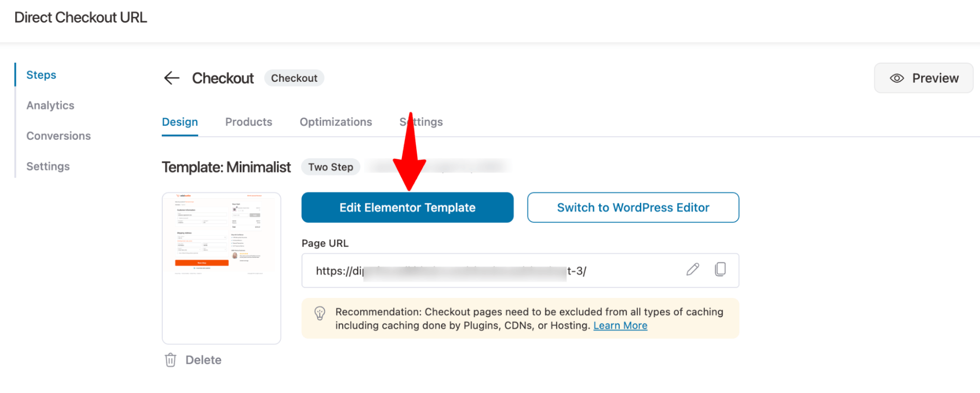Open Conversions in the sidebar
Screen dimensions: 980x393
click(59, 136)
